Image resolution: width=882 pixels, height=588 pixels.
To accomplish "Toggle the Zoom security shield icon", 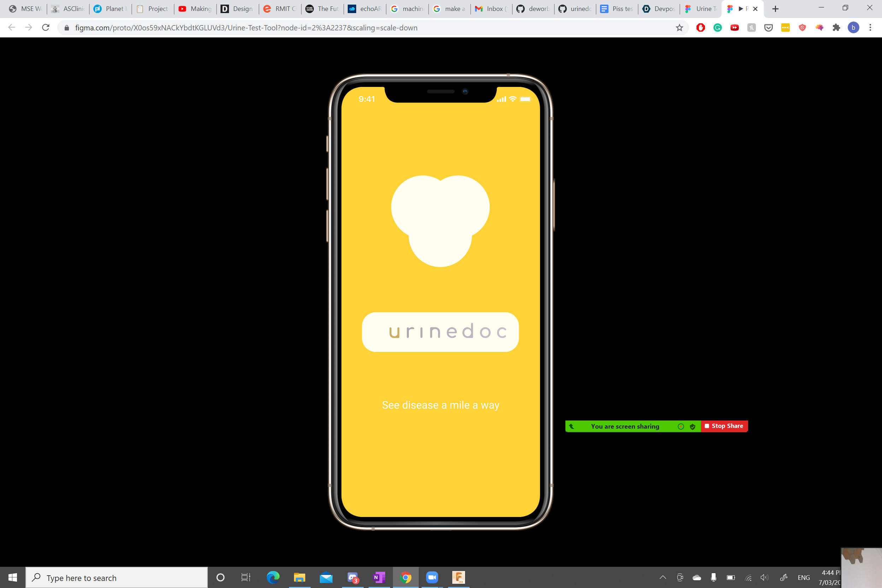I will tap(693, 427).
